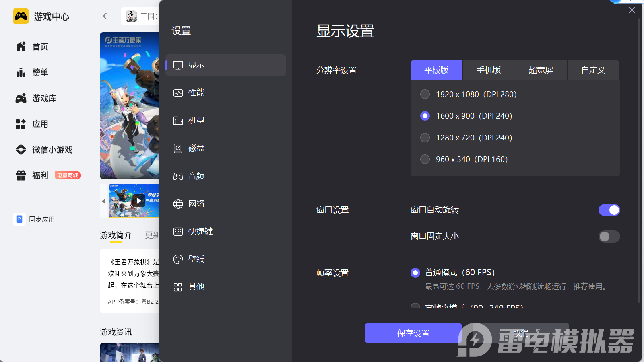The height and width of the screenshot is (362, 644).
Task: Select 磁盘 disk icon
Action: (x=178, y=148)
